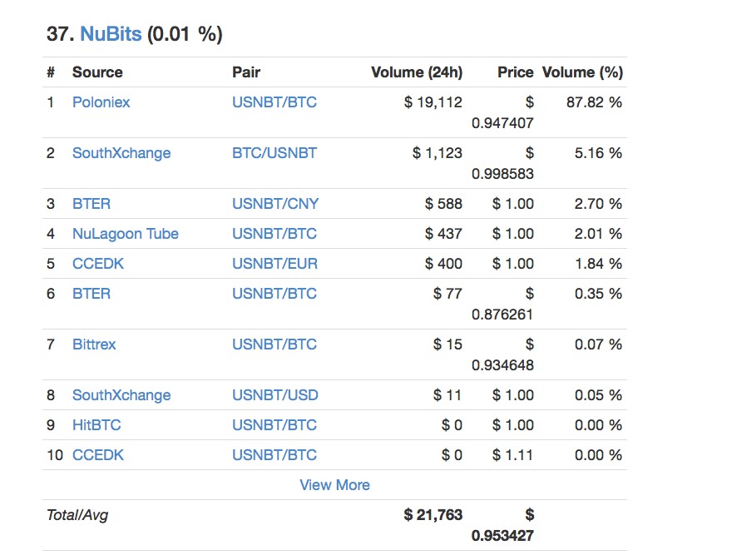732x560 pixels.
Task: Open SouthXchange link in row 8
Action: coord(121,395)
